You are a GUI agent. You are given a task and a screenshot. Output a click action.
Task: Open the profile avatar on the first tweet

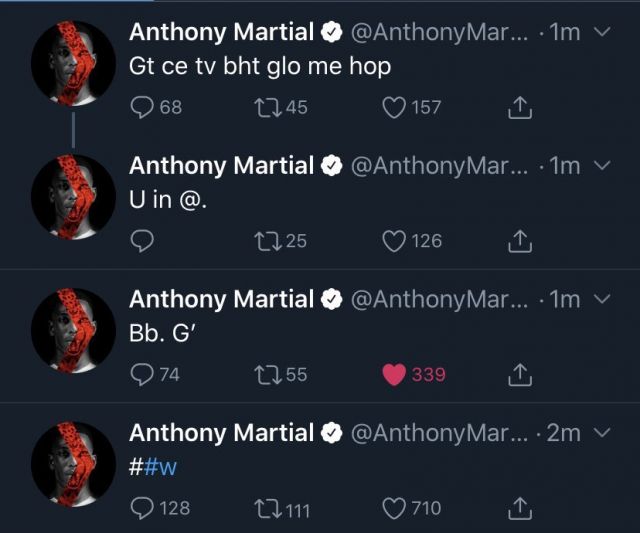73,63
